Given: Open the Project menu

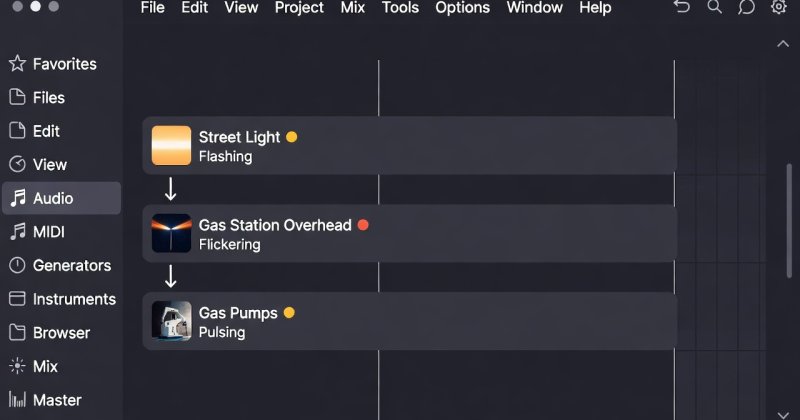Looking at the screenshot, I should pyautogui.click(x=299, y=8).
